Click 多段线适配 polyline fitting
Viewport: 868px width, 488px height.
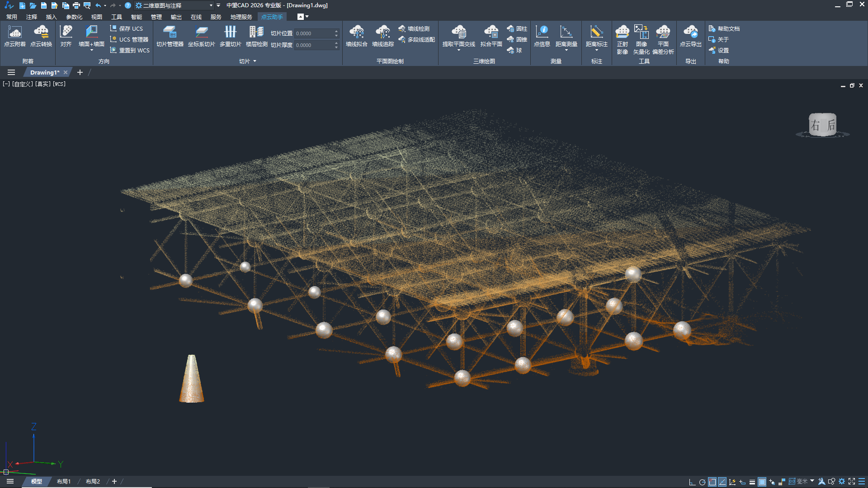coord(417,40)
